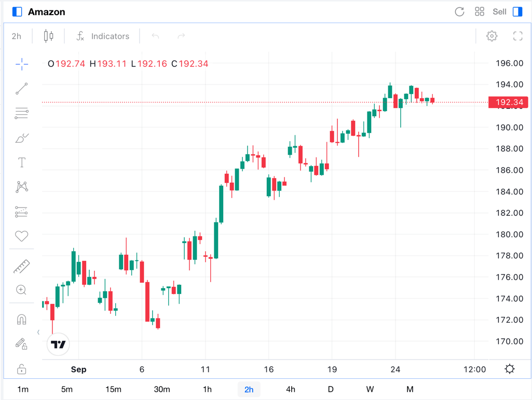Select the trend line drawing tool

(21, 89)
